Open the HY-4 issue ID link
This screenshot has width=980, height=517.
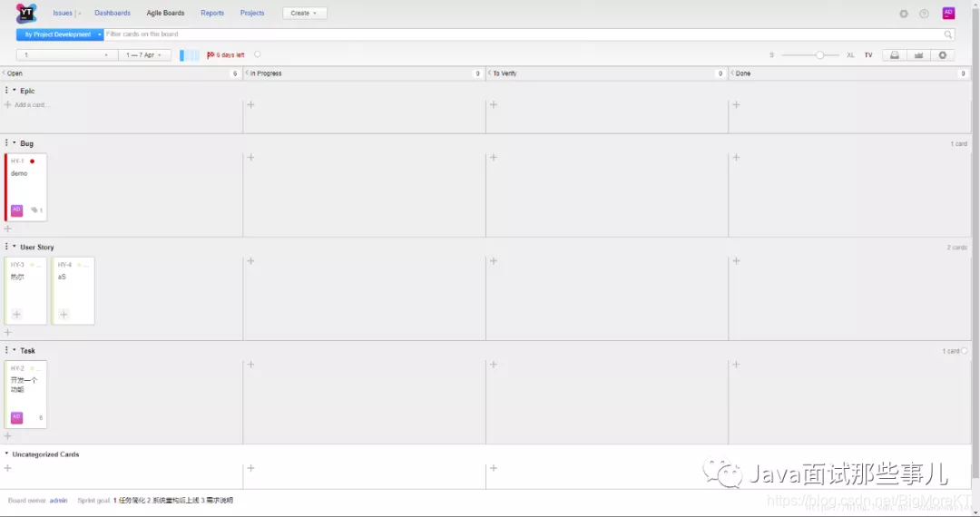pos(65,265)
